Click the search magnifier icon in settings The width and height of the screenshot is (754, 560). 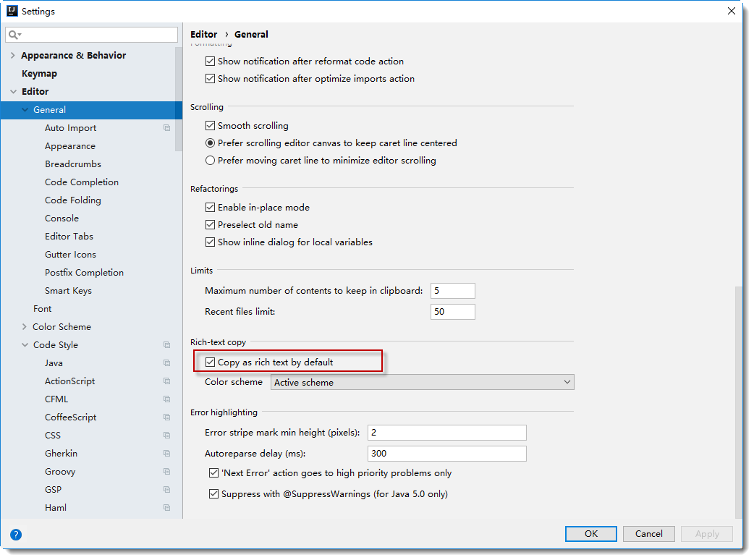[x=14, y=35]
